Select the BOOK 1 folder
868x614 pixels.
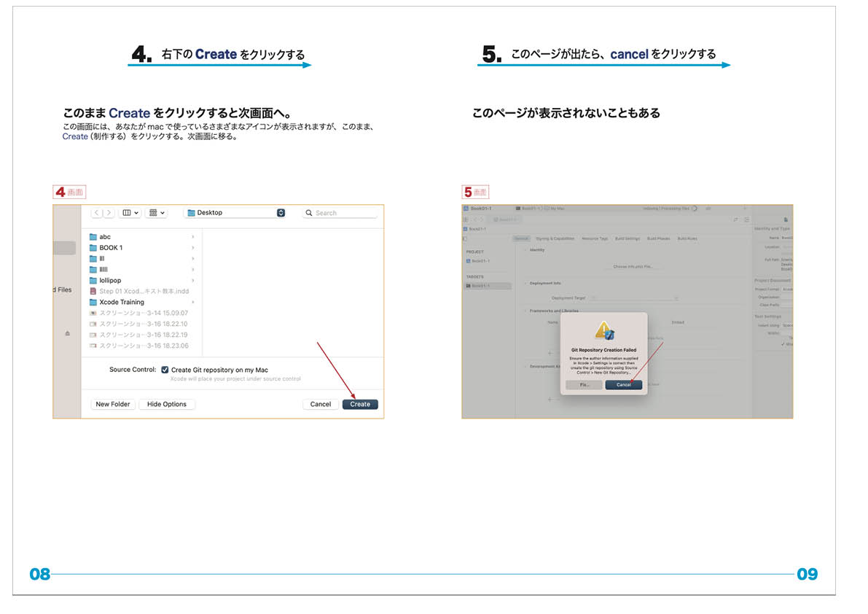tap(111, 248)
